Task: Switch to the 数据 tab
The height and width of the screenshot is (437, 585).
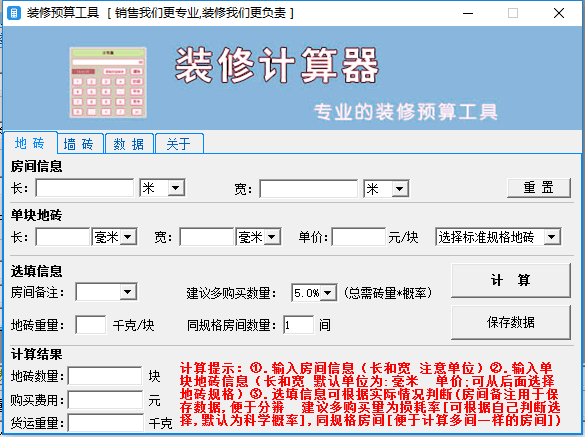Action: coord(129,144)
